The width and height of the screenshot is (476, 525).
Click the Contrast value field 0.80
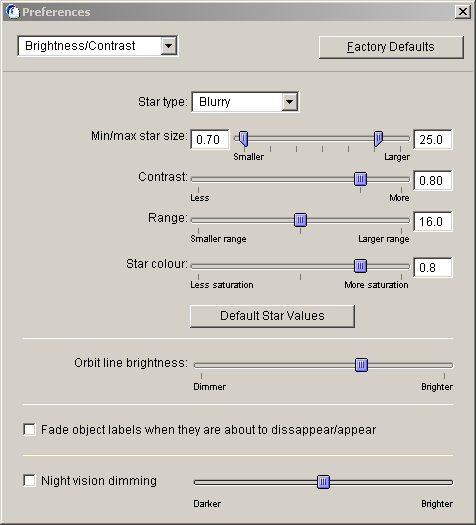tap(433, 180)
